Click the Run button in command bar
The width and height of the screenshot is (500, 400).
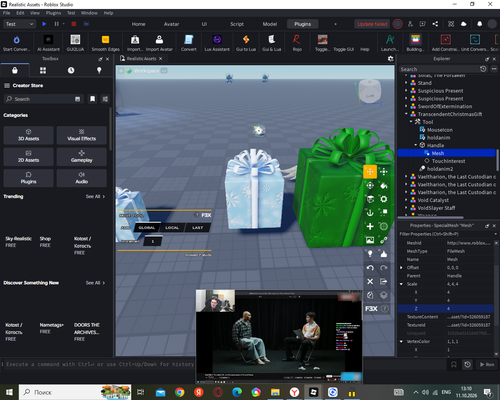pyautogui.click(x=487, y=364)
